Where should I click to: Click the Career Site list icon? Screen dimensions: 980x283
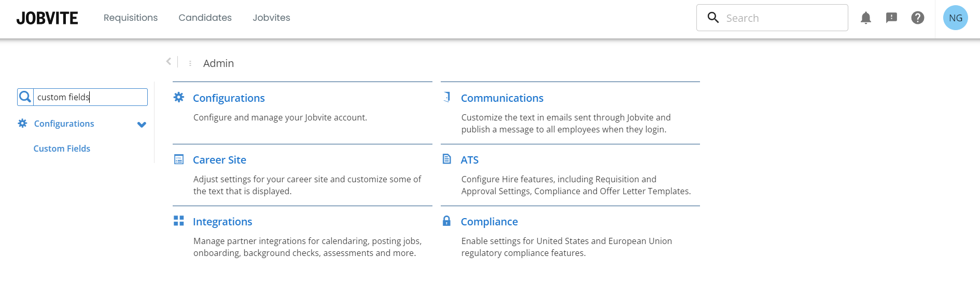pos(179,159)
